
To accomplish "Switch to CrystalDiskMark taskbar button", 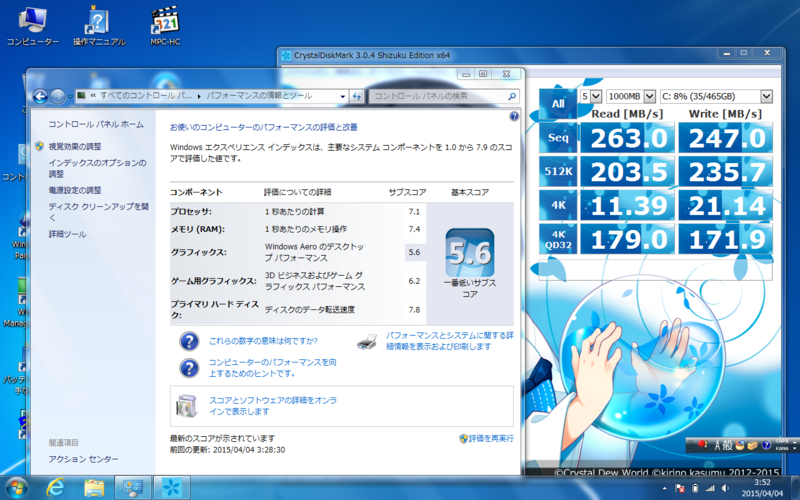I will (x=172, y=488).
